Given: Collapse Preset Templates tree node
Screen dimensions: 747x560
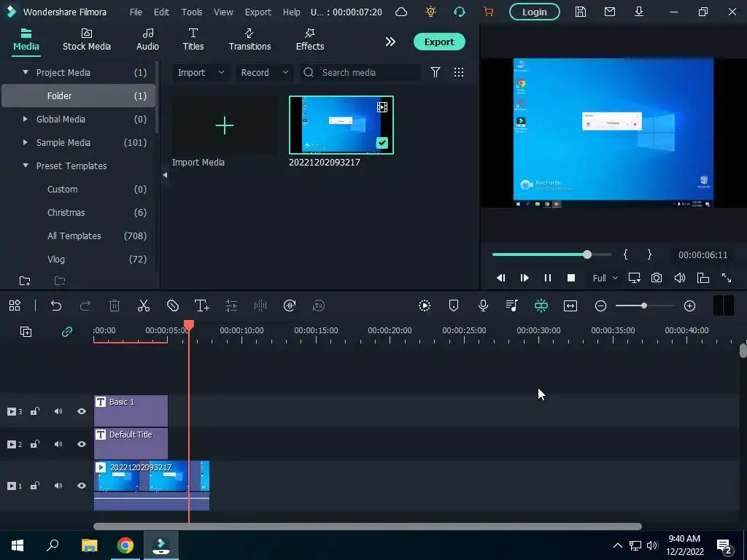Looking at the screenshot, I should [x=26, y=166].
